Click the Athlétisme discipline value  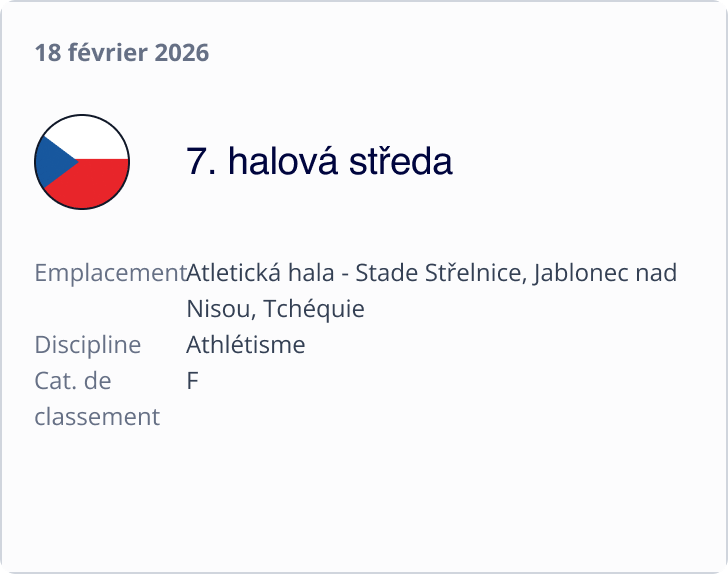coord(245,345)
